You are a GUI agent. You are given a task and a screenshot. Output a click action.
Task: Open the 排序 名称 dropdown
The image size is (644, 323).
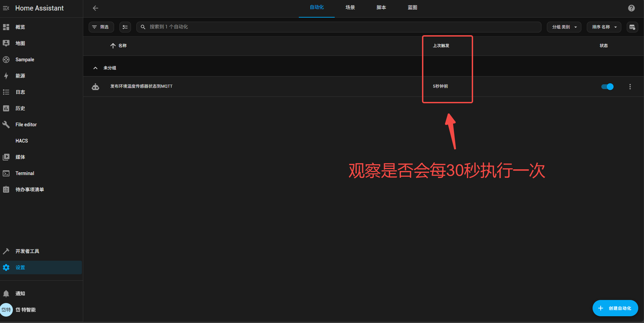604,27
